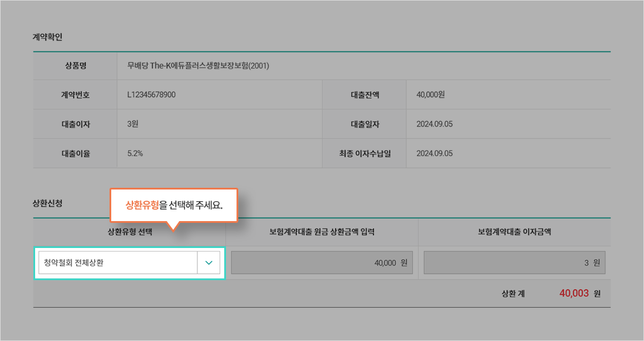Click the 보험계약대출 원금 상환금액 입력 header
The width and height of the screenshot is (644, 341).
click(x=321, y=232)
